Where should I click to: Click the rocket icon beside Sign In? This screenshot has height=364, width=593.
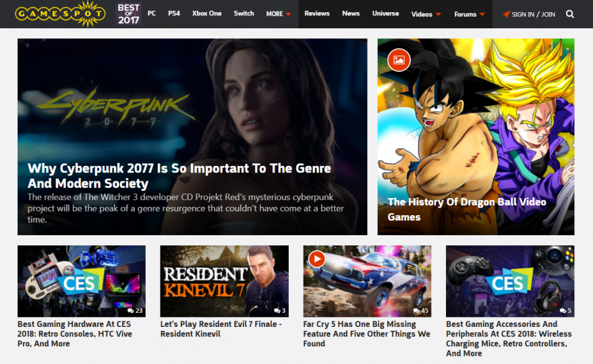point(506,14)
